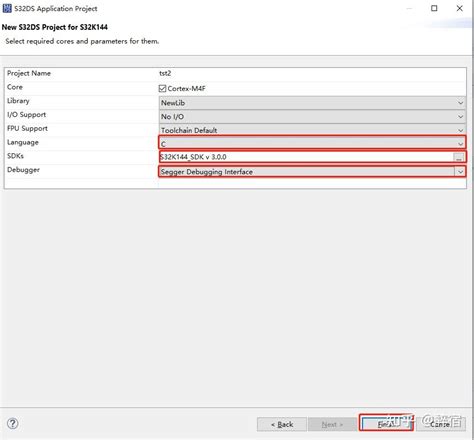
Task: Click the help question mark icon
Action: [13, 424]
